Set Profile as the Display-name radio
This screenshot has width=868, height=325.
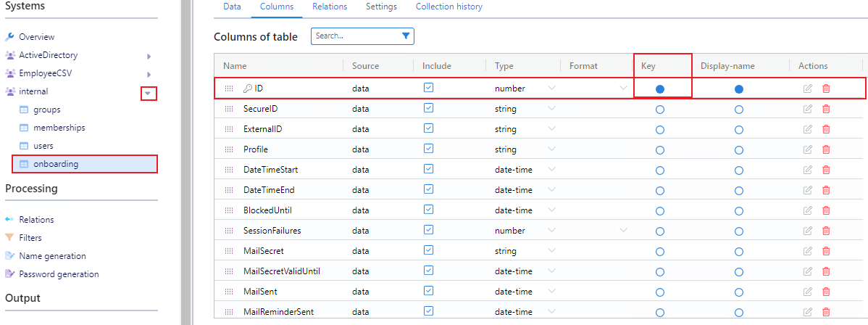pyautogui.click(x=738, y=150)
